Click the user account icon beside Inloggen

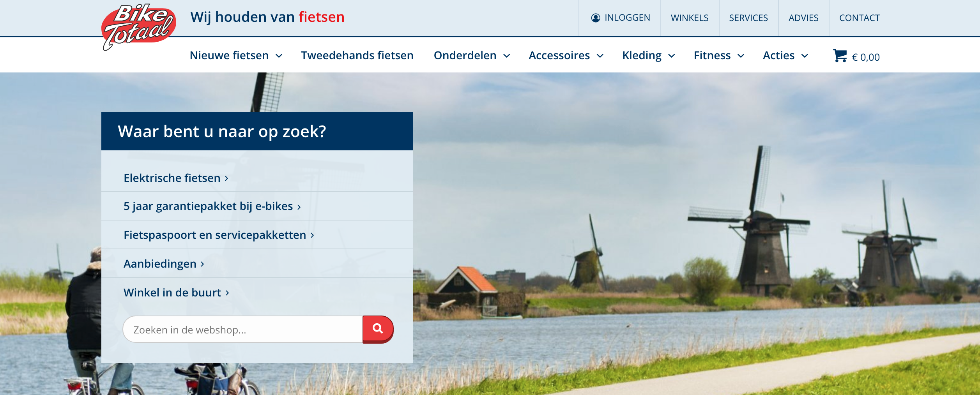click(596, 18)
